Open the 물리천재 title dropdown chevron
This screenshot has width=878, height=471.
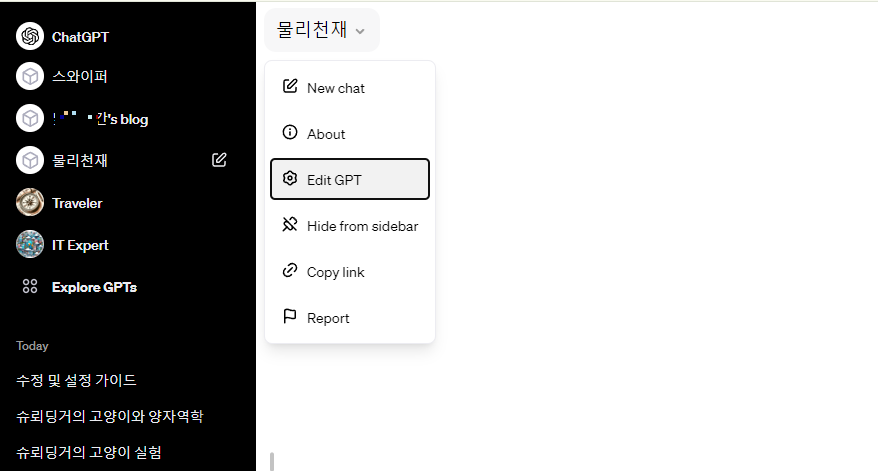[360, 31]
